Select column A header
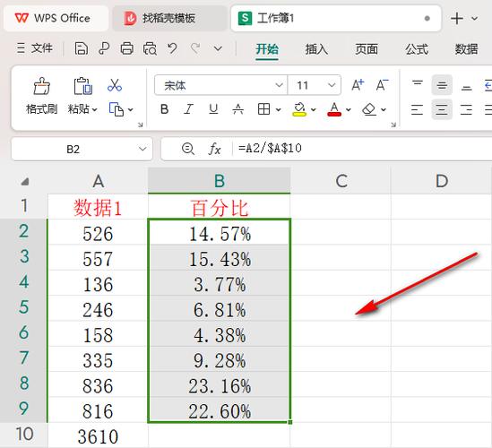Image resolution: width=492 pixels, height=448 pixels. click(98, 181)
